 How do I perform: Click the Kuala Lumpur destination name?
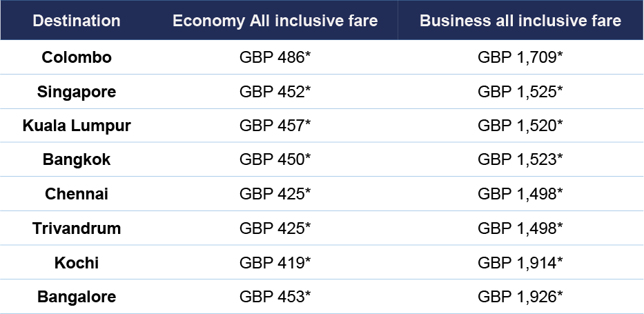click(x=77, y=126)
